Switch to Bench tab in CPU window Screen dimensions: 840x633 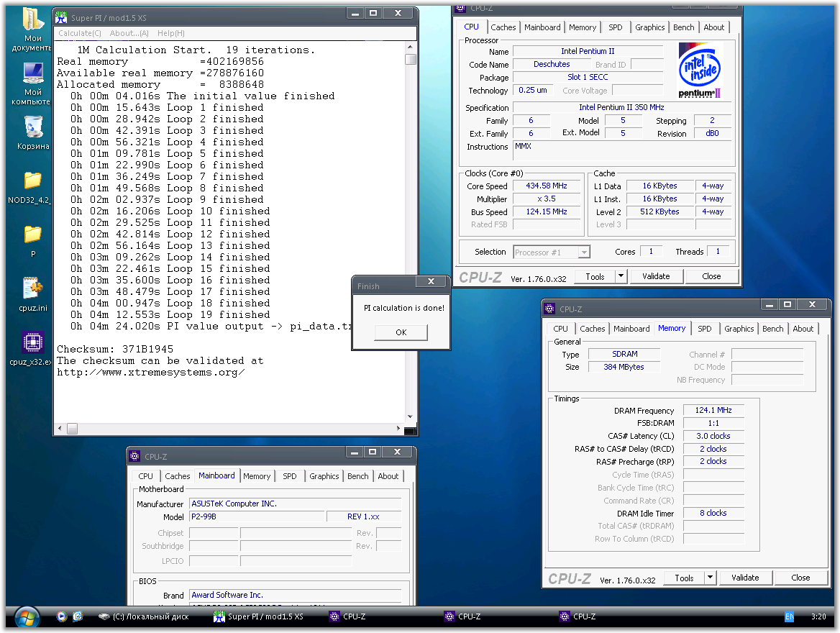[x=683, y=27]
